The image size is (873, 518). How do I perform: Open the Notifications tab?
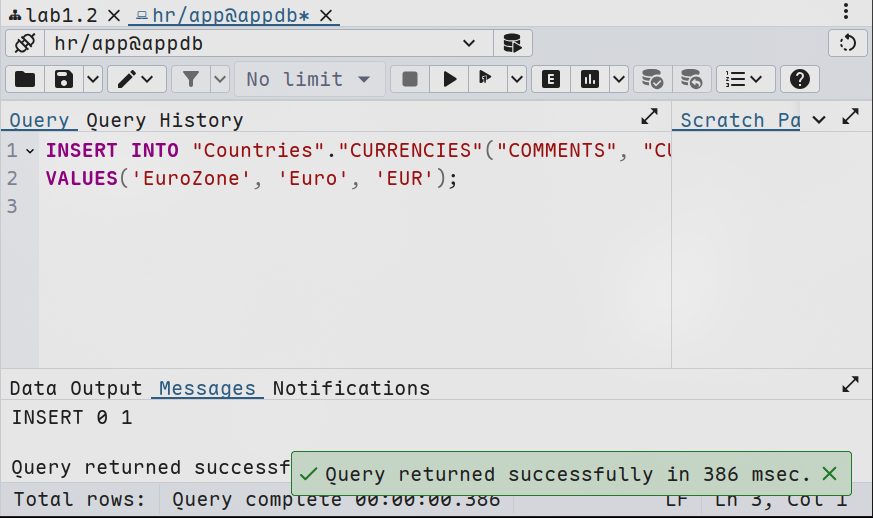(351, 388)
